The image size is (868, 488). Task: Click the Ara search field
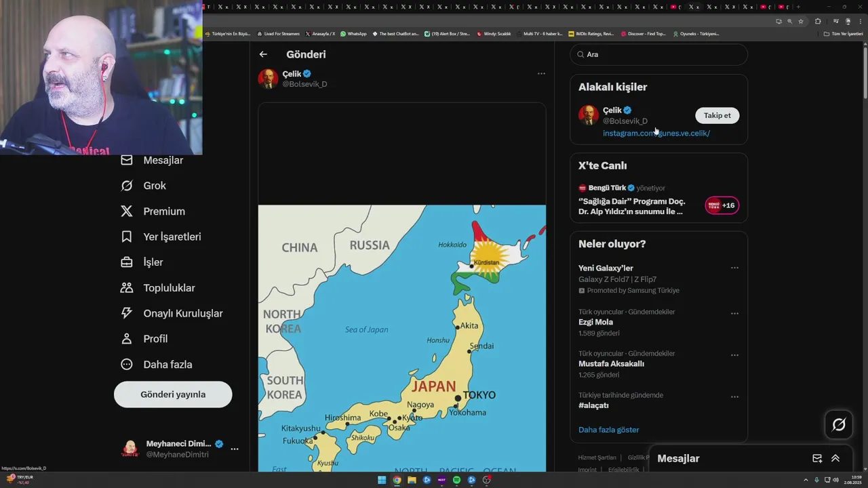[658, 54]
